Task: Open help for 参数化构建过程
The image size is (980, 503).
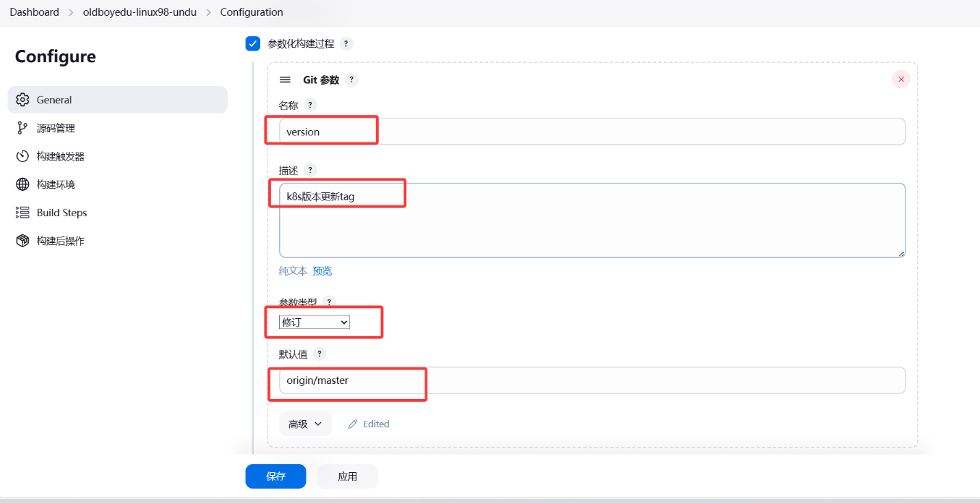Action: tap(346, 44)
